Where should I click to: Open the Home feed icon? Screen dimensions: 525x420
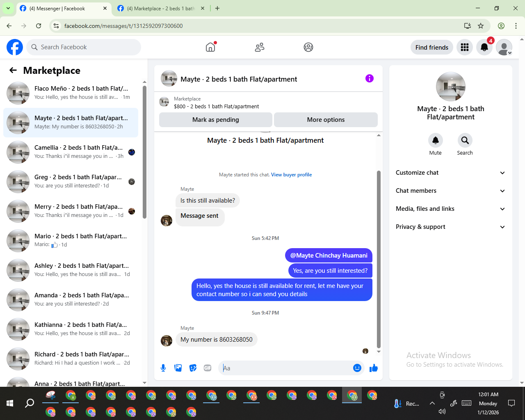click(210, 47)
